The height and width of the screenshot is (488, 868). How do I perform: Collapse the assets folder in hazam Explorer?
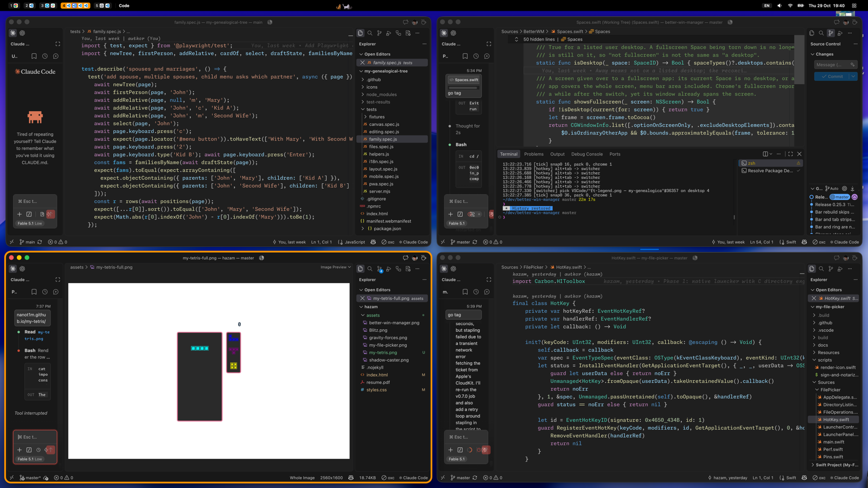pos(373,315)
